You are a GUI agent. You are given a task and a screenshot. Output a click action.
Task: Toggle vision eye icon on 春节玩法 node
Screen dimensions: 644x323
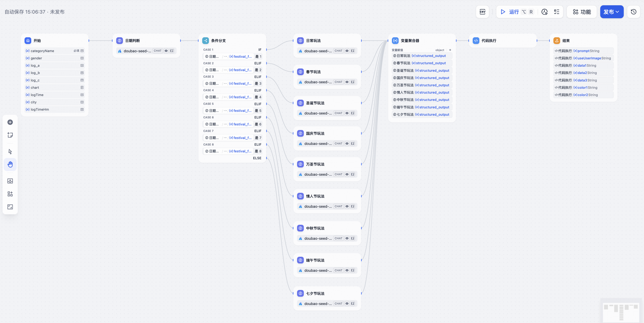[347, 82]
